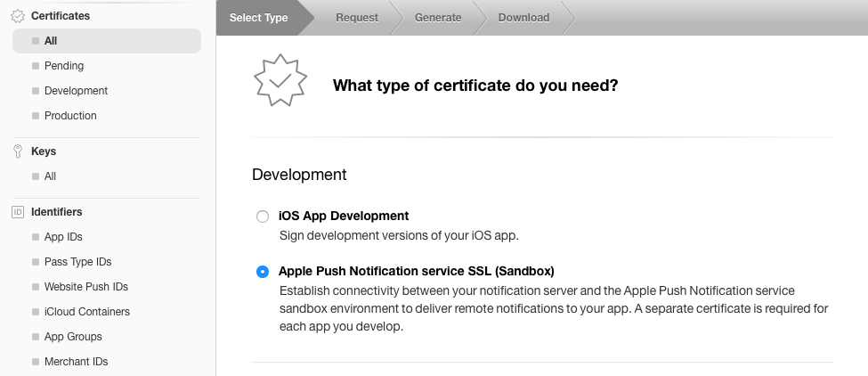Open All under Certificates
Viewport: 868px width, 376px height.
[x=107, y=41]
